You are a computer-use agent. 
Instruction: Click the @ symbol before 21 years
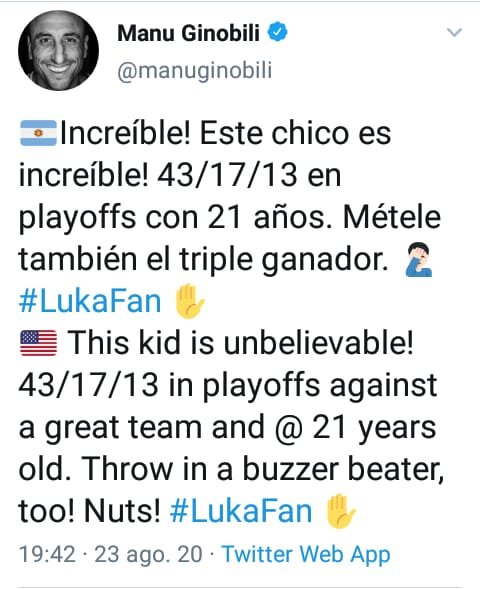(288, 428)
